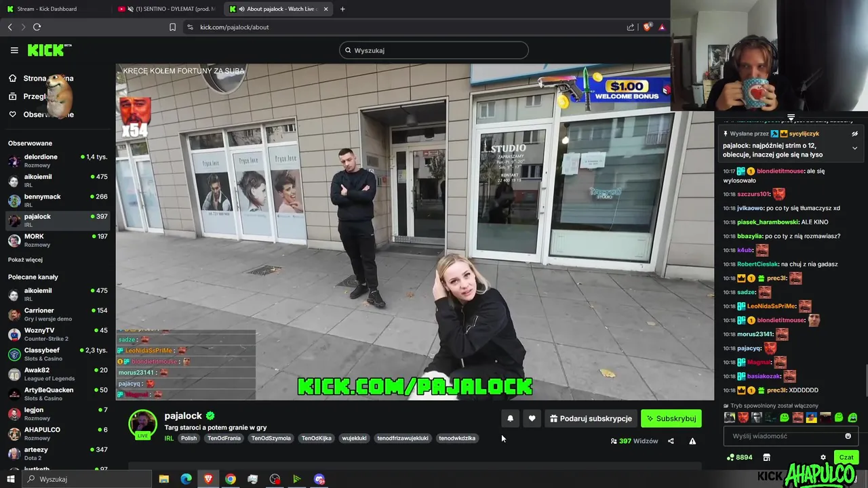Click the Wyślij wiadomość chat input
This screenshot has height=488, width=868.
coord(789,436)
